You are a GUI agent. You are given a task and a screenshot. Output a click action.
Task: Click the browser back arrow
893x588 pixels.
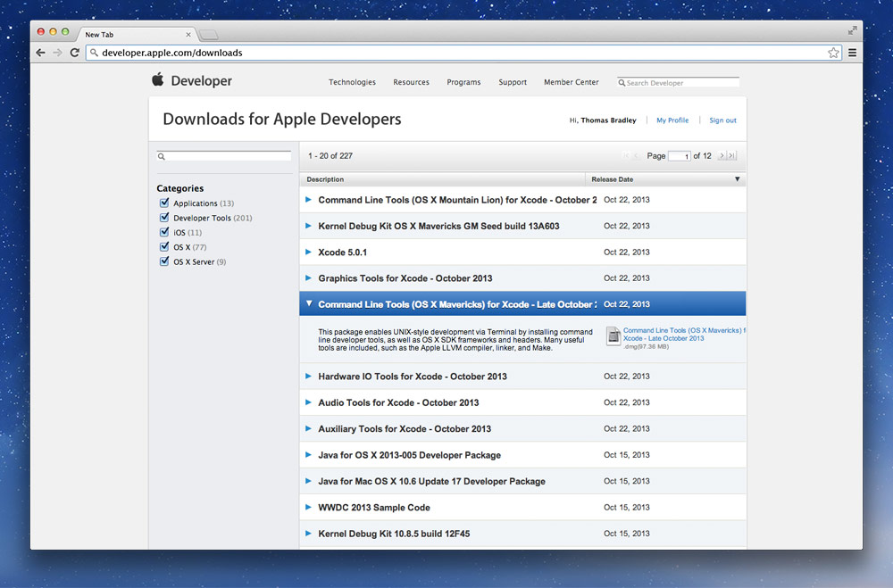(40, 53)
